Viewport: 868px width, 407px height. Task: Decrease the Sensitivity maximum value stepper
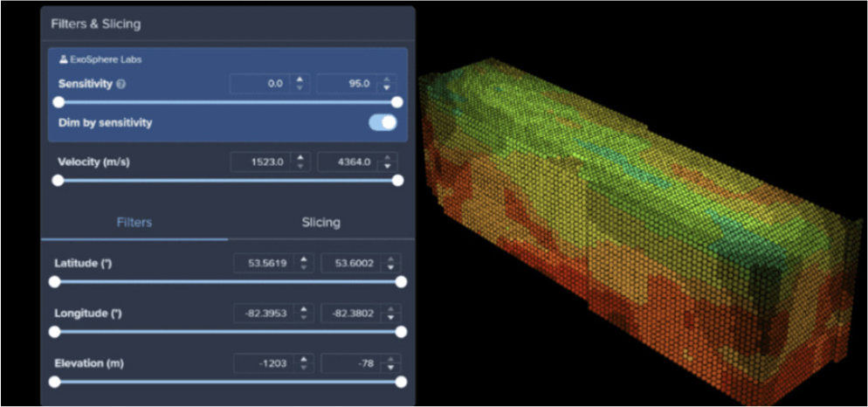pos(389,88)
